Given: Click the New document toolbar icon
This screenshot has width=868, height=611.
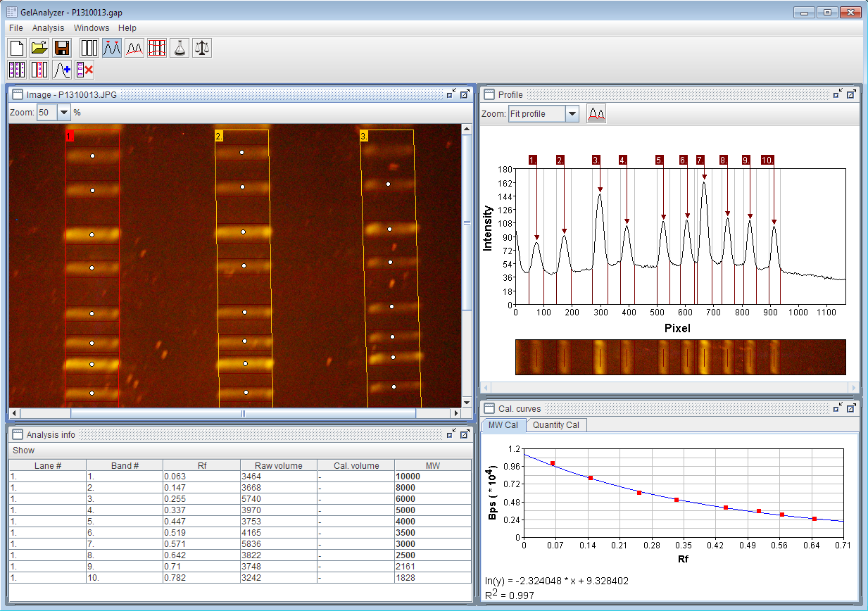Looking at the screenshot, I should pyautogui.click(x=16, y=47).
